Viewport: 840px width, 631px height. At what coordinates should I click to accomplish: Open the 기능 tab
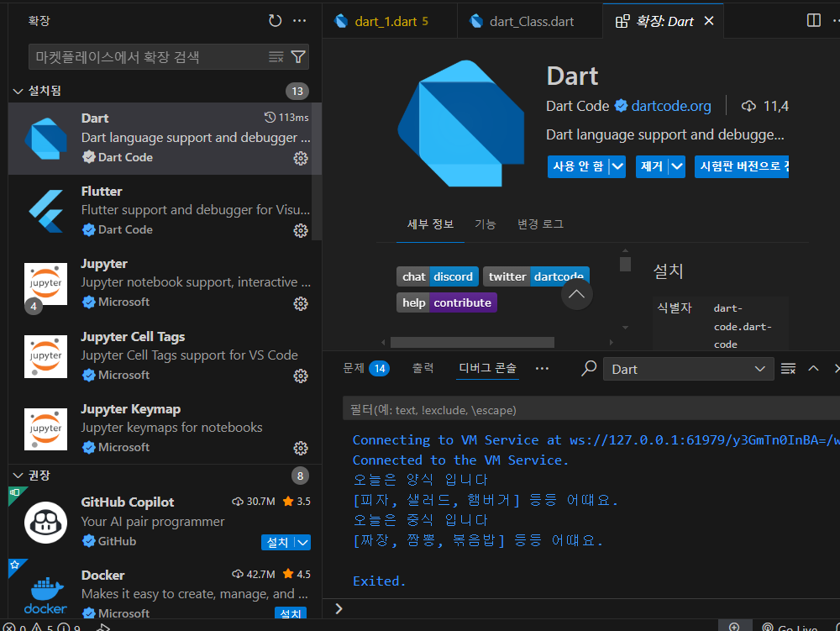[485, 223]
